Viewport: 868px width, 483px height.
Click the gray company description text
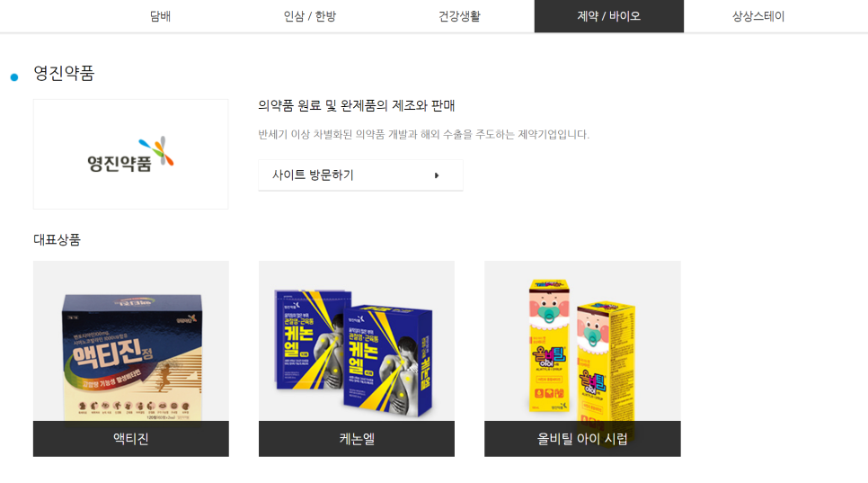coord(424,135)
